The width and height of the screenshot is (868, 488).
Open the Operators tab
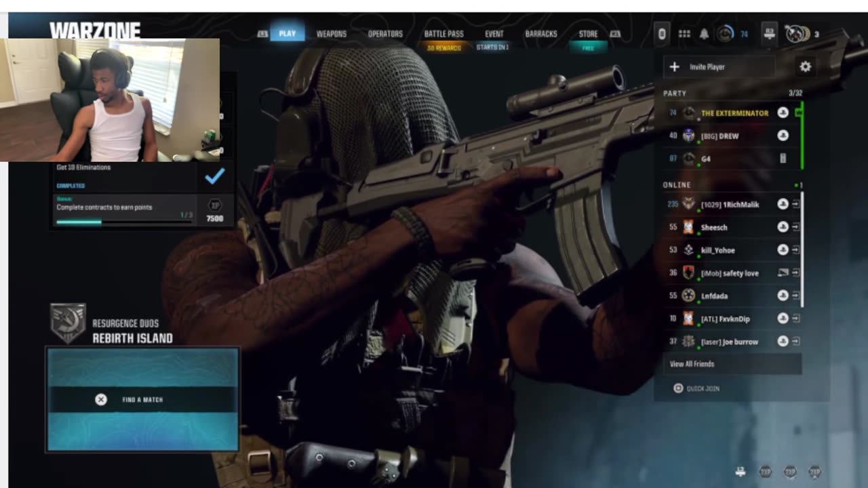[385, 34]
